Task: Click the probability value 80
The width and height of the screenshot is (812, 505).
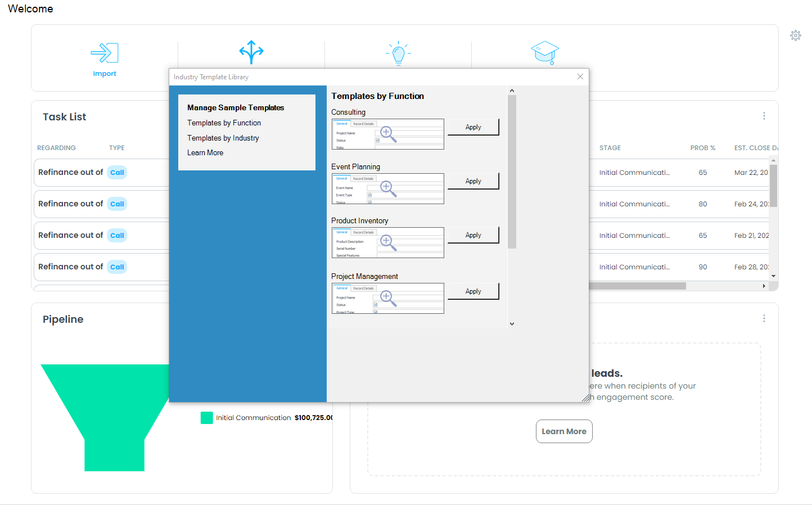Action: [703, 204]
